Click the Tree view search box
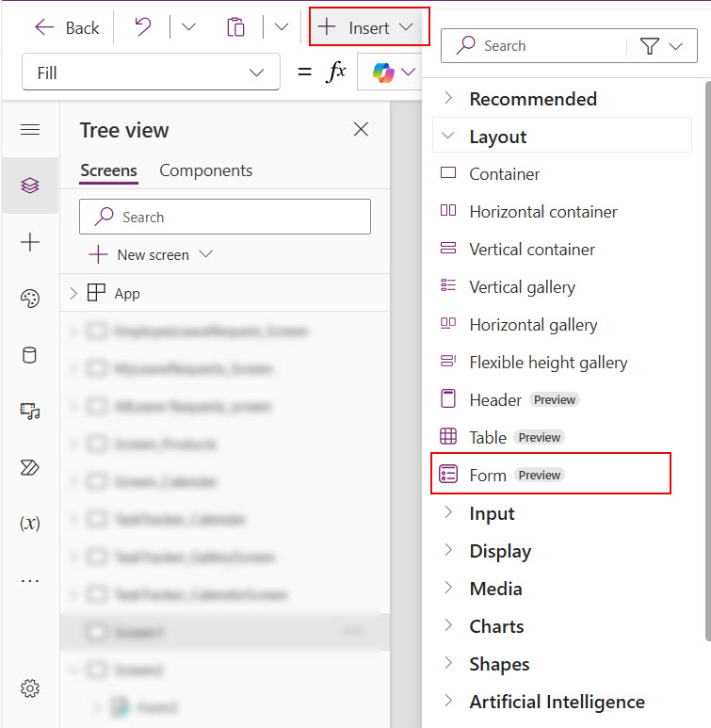This screenshot has height=728, width=711. click(225, 217)
